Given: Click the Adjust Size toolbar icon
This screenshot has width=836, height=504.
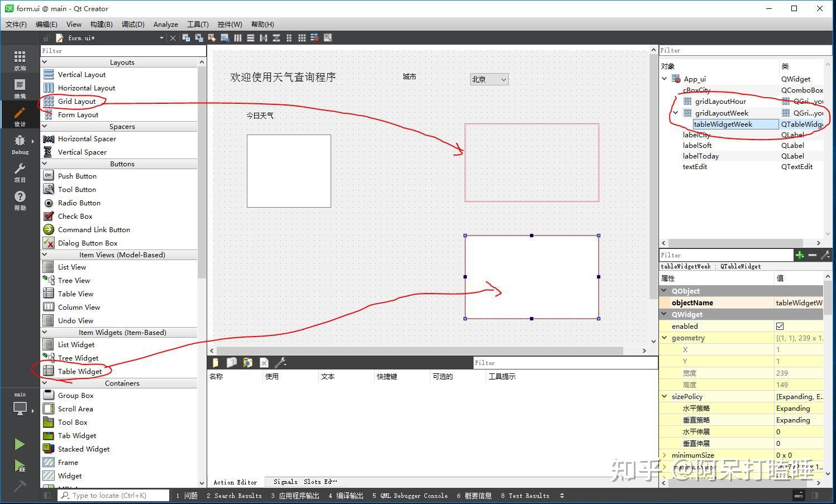Looking at the screenshot, I should tap(328, 37).
